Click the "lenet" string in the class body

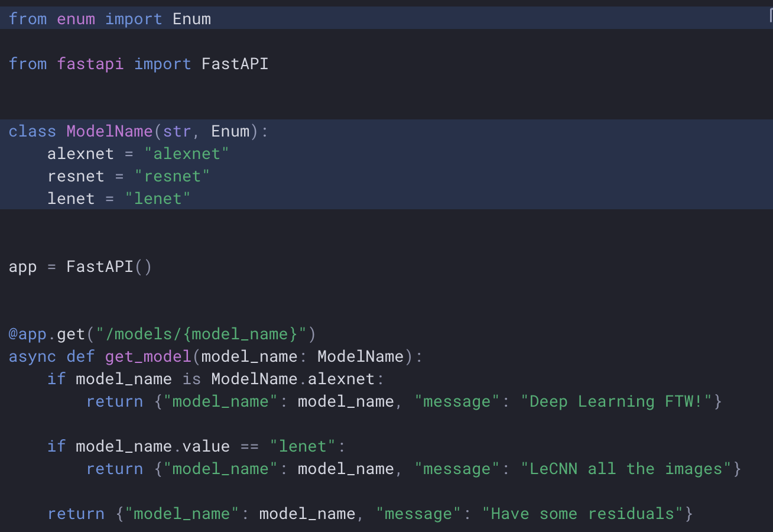tap(158, 199)
